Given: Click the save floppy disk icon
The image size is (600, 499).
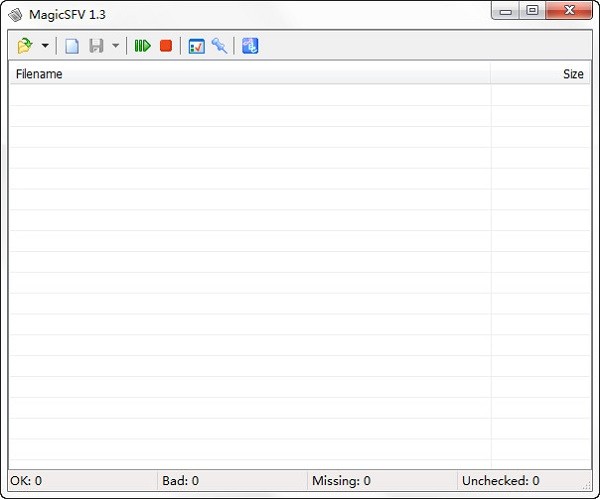Looking at the screenshot, I should click(x=96, y=46).
